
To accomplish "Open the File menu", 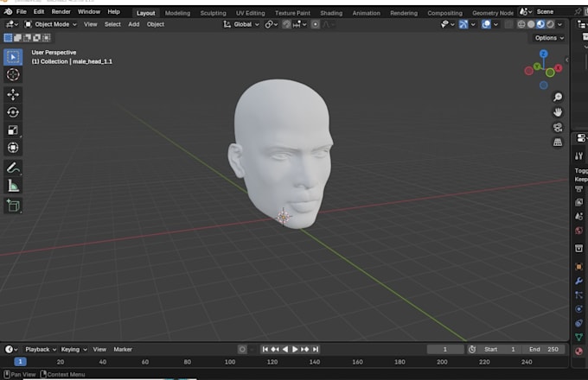I will point(22,11).
